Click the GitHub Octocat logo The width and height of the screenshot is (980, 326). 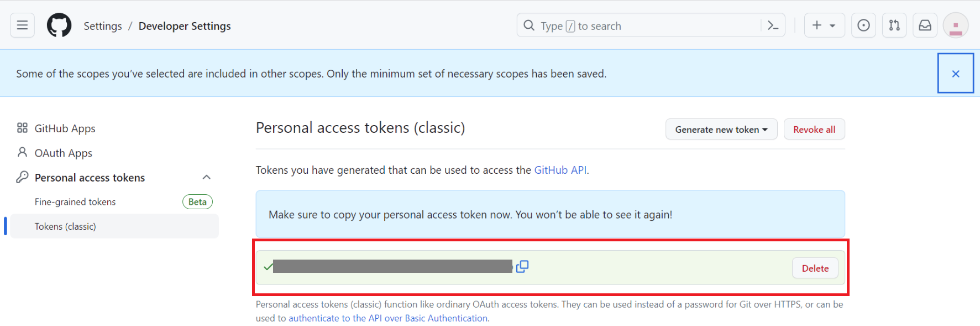(x=59, y=25)
